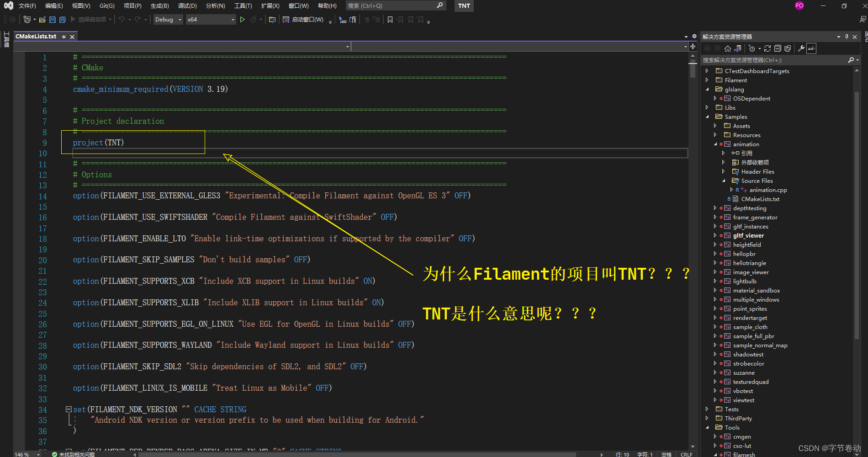Viewport: 868px width, 457px height.
Task: Select animation.cpp in Solution Explorer
Action: click(x=768, y=190)
